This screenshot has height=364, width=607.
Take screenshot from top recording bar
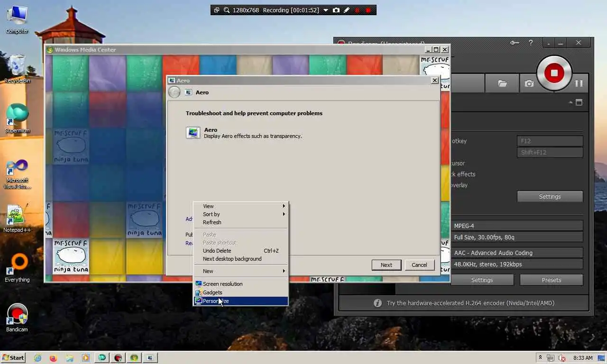coord(336,10)
